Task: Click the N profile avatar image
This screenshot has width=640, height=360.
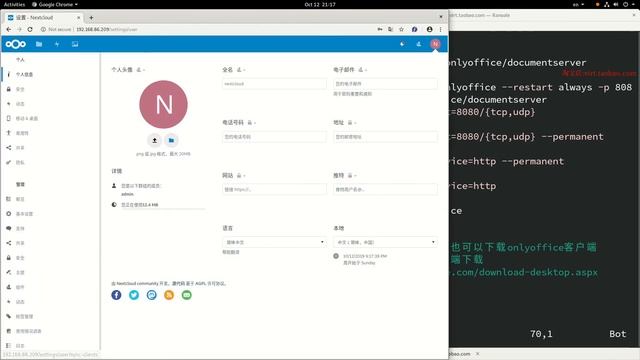Action: [x=163, y=104]
